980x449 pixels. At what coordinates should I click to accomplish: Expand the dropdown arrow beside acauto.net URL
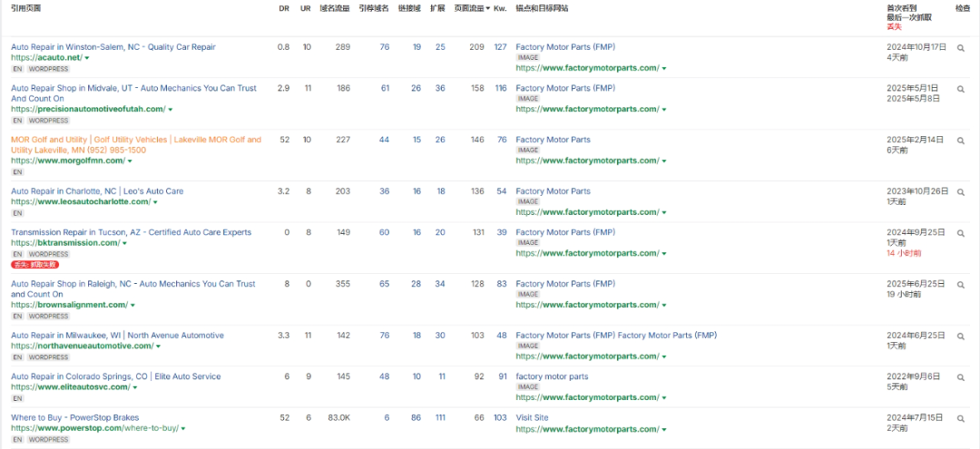tap(88, 58)
